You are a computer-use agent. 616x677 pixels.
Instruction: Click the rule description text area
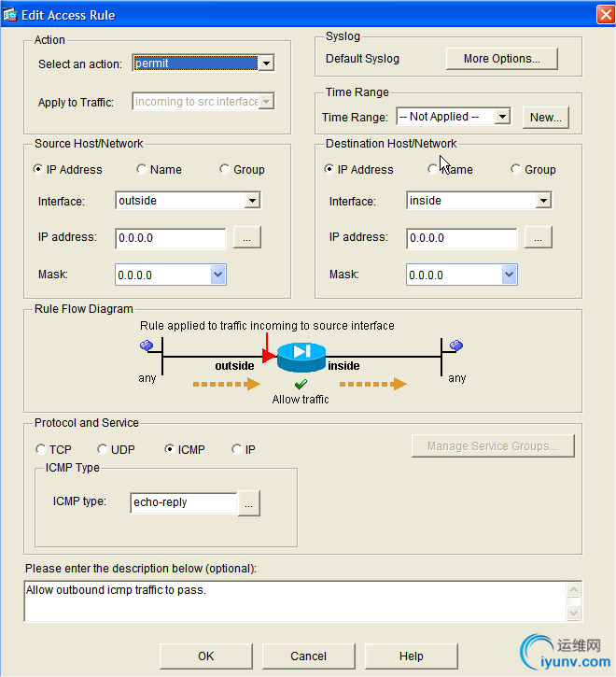click(296, 601)
